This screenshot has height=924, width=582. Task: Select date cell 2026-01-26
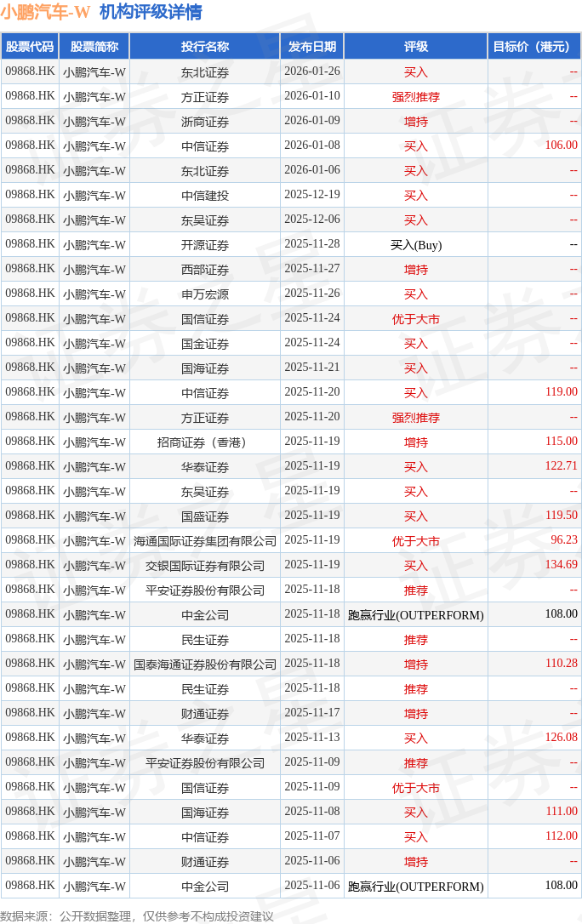pos(312,71)
